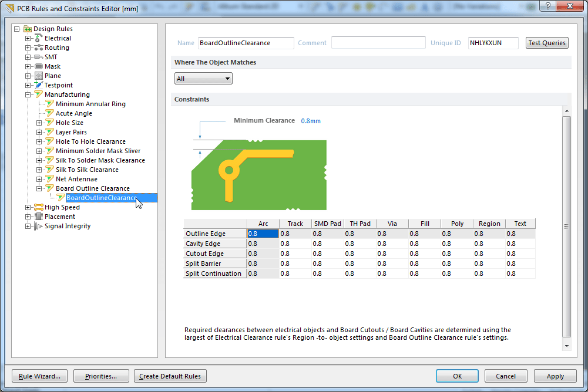This screenshot has width=588, height=392.
Task: Click the Testpoint category icon
Action: click(x=38, y=85)
